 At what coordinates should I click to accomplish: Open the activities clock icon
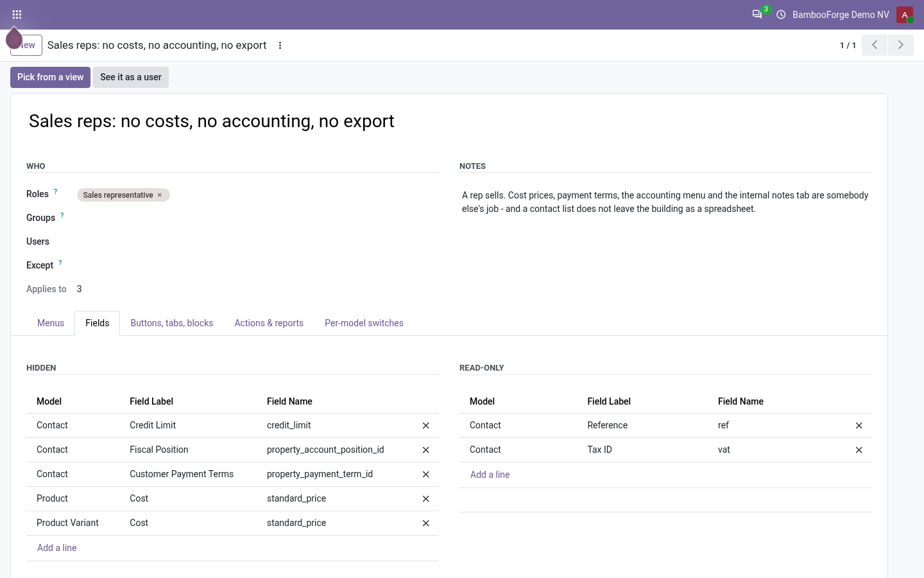click(781, 14)
